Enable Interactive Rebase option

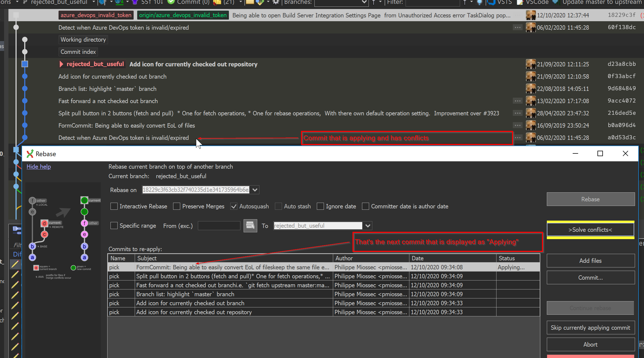114,206
